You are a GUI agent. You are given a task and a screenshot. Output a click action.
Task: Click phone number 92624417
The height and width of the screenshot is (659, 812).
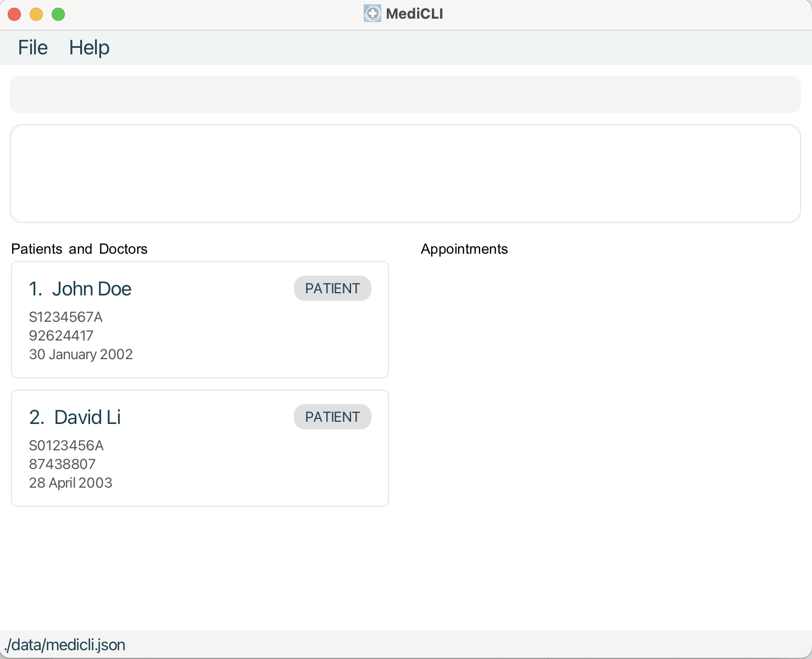point(61,336)
